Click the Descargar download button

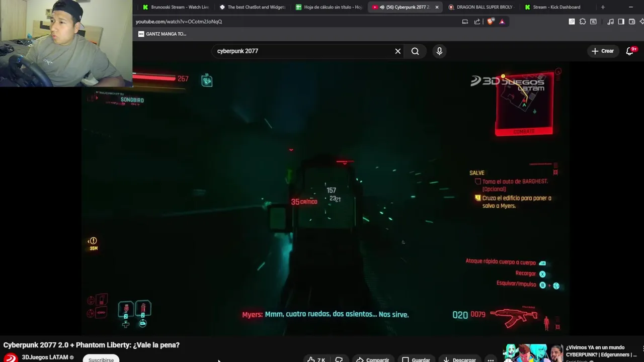[x=459, y=359]
